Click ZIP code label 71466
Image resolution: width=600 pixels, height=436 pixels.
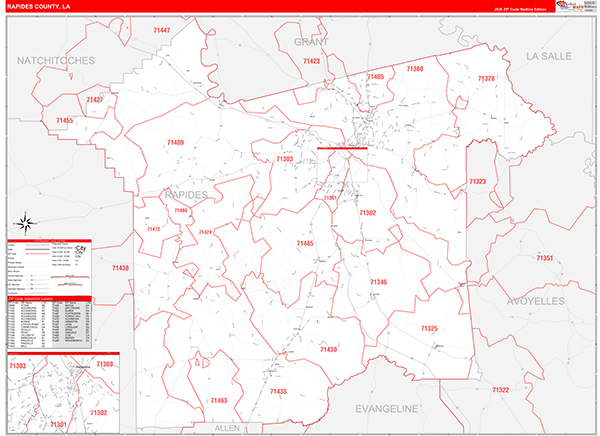[x=181, y=211]
